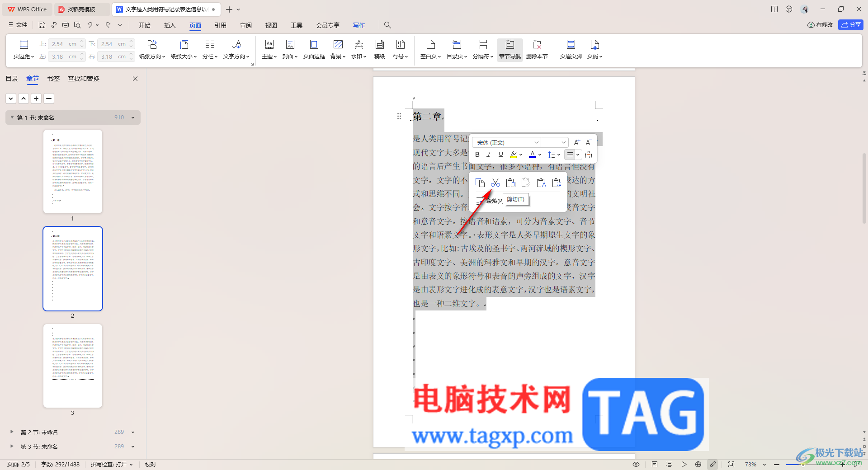Collapse the 第 1 节: 未命名 section

[12, 117]
